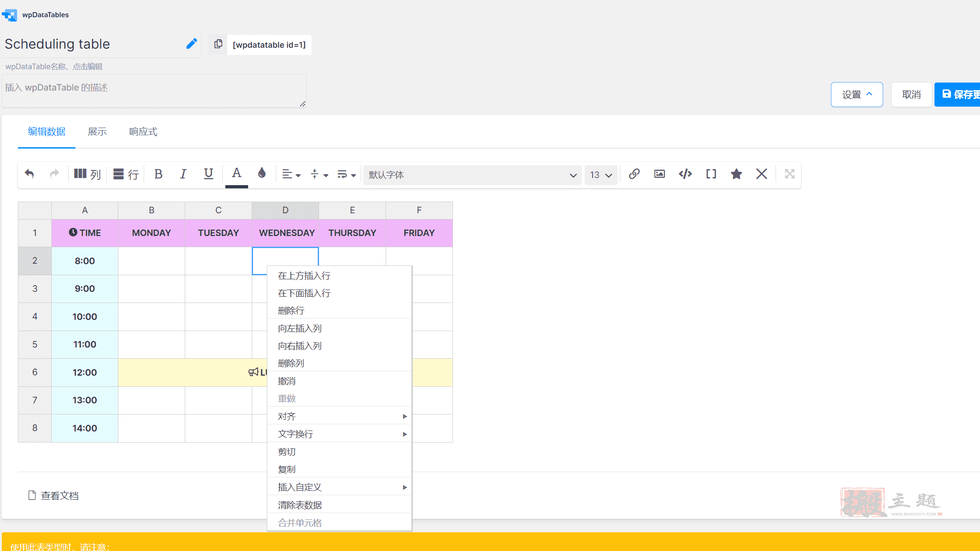Expand the 对齐 submenu

(339, 416)
